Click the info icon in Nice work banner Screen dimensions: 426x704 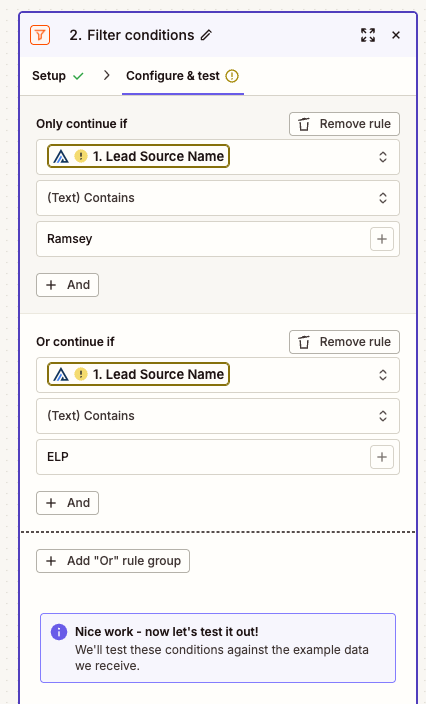point(59,632)
